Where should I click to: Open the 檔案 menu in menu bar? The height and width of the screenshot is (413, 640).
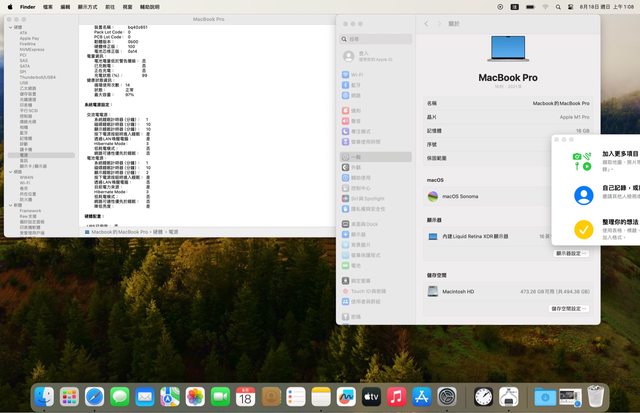click(49, 6)
